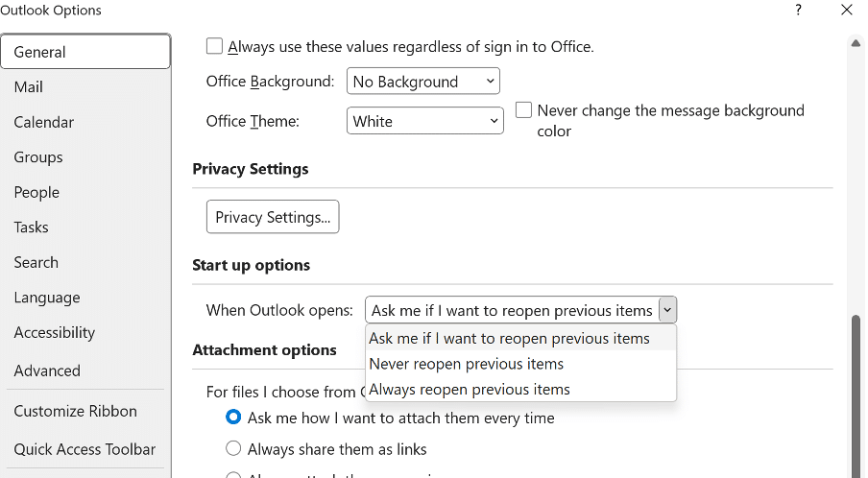
Task: Choose Ask me if I want to reopen previous items option
Action: click(x=520, y=338)
